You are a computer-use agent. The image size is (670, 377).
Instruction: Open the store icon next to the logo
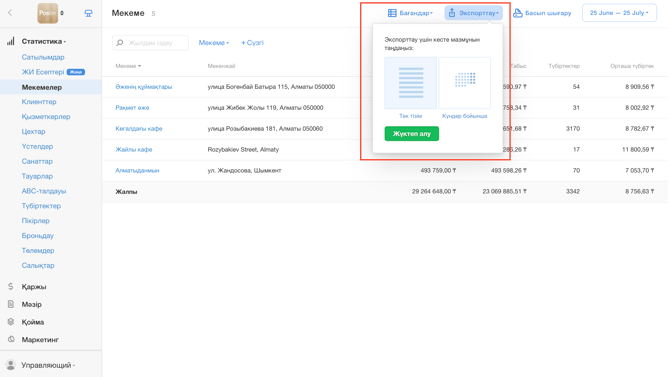88,13
